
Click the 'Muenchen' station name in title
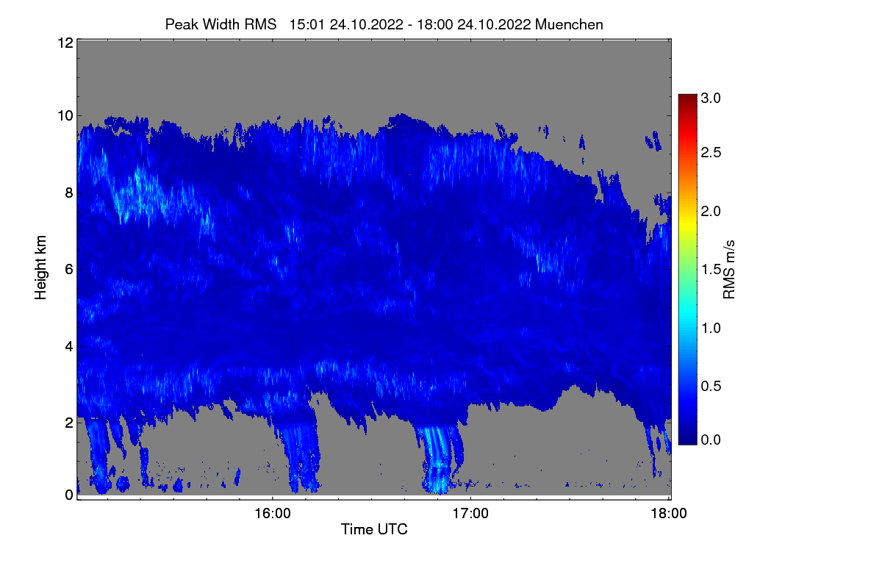tap(570, 24)
